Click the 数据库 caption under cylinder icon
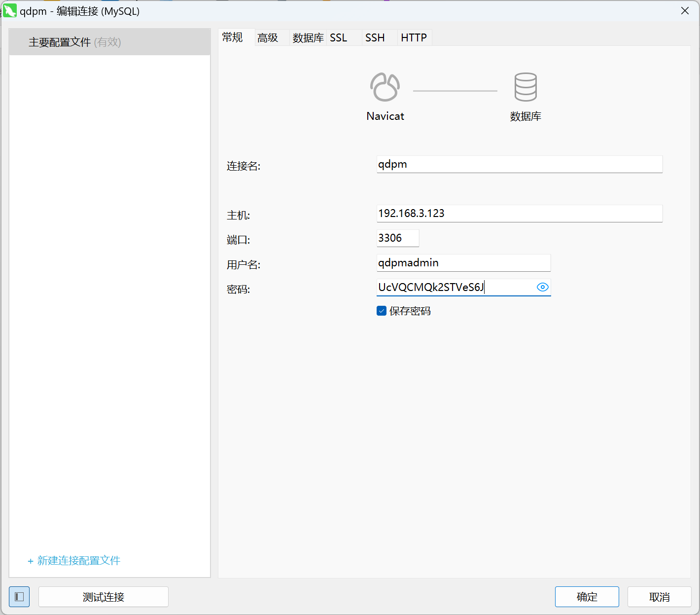 (525, 116)
